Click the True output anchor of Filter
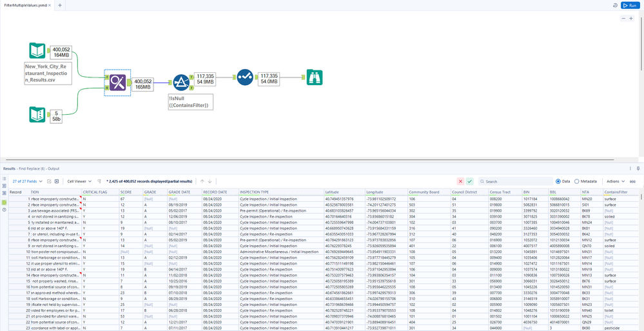644x331 pixels. (191, 77)
